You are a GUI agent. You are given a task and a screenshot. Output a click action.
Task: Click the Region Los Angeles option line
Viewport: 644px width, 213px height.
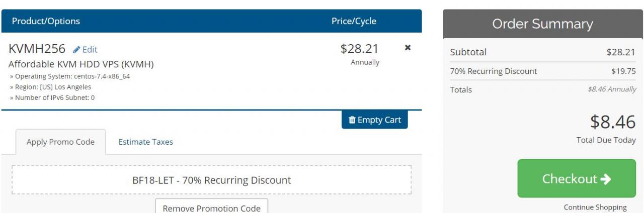[51, 87]
